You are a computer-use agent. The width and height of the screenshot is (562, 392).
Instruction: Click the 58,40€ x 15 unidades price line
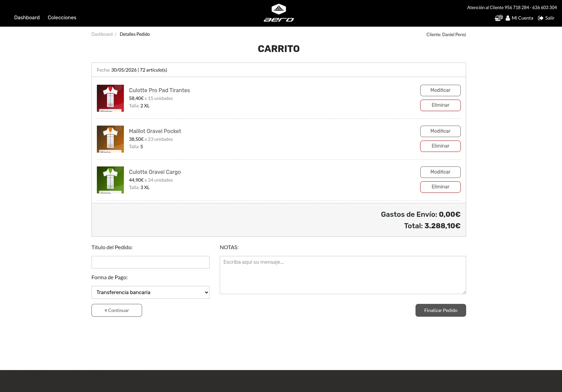click(x=151, y=99)
